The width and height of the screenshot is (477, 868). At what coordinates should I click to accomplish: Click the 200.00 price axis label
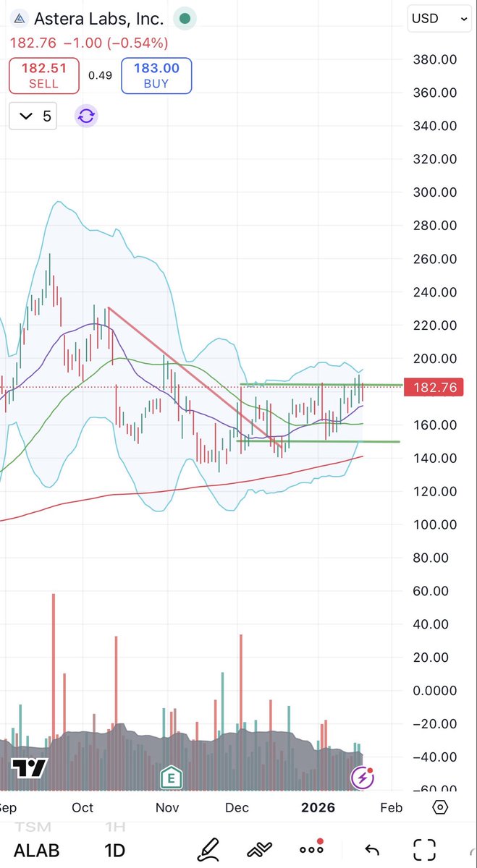[x=434, y=359]
